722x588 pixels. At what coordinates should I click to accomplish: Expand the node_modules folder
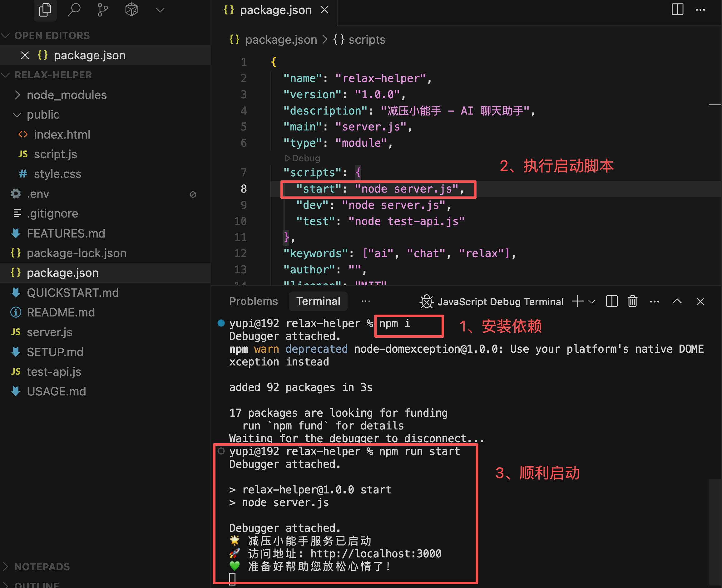[67, 95]
